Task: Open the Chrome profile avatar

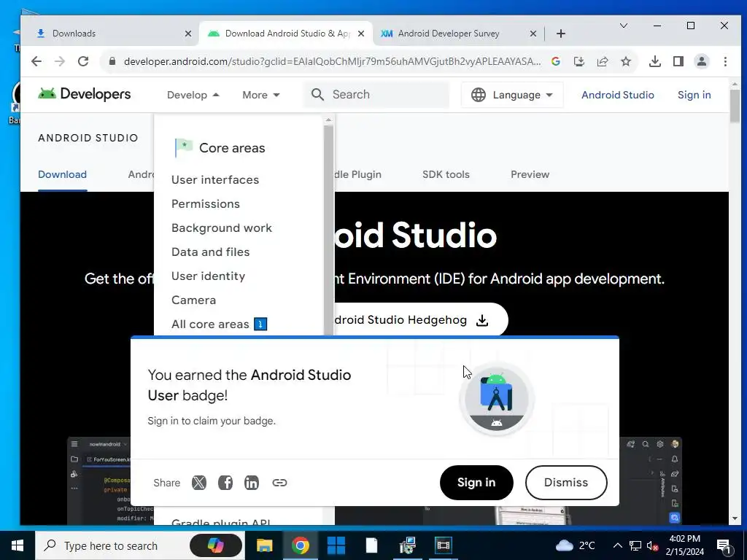Action: (702, 61)
